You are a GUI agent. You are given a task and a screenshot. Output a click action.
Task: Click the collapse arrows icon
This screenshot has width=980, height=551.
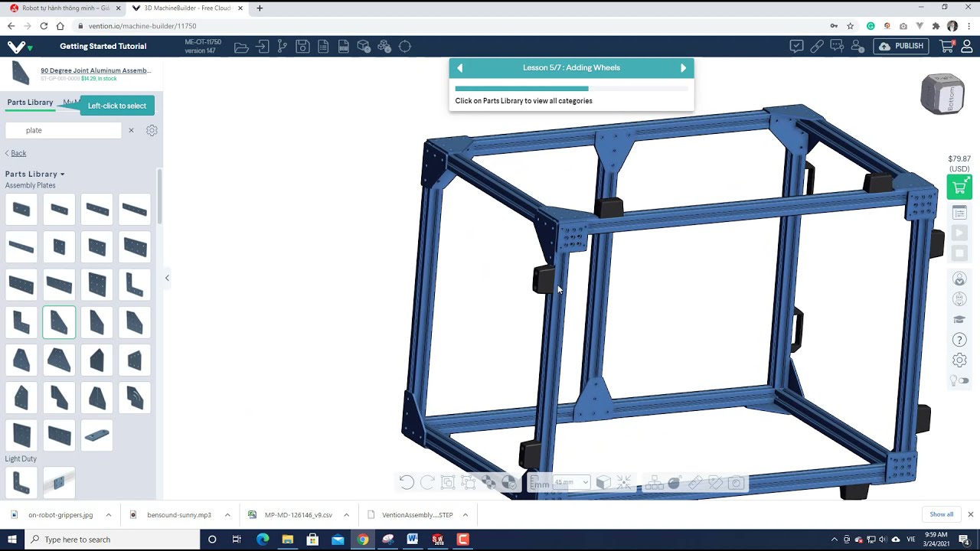(x=624, y=482)
